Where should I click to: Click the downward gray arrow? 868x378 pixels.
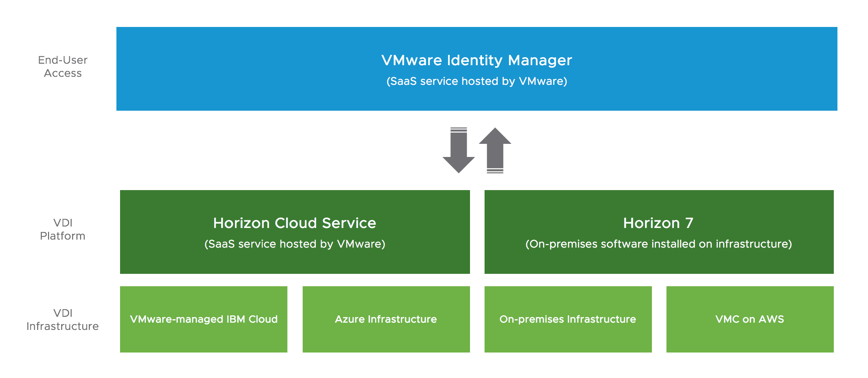(458, 150)
